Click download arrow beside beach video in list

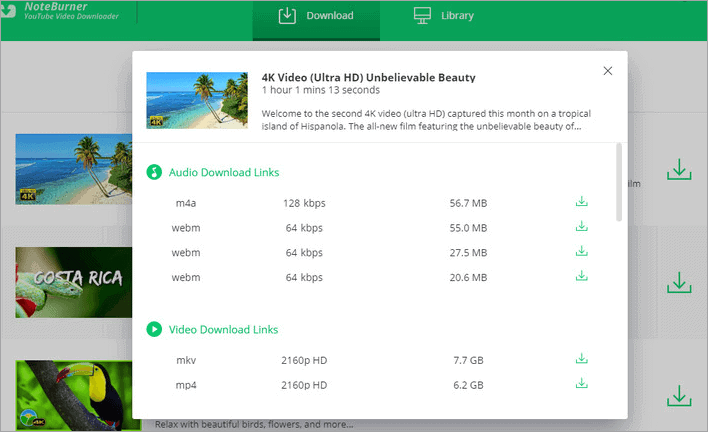(x=679, y=169)
